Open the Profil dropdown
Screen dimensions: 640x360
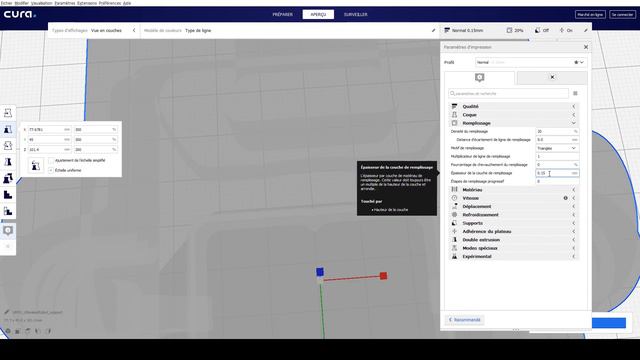531,62
